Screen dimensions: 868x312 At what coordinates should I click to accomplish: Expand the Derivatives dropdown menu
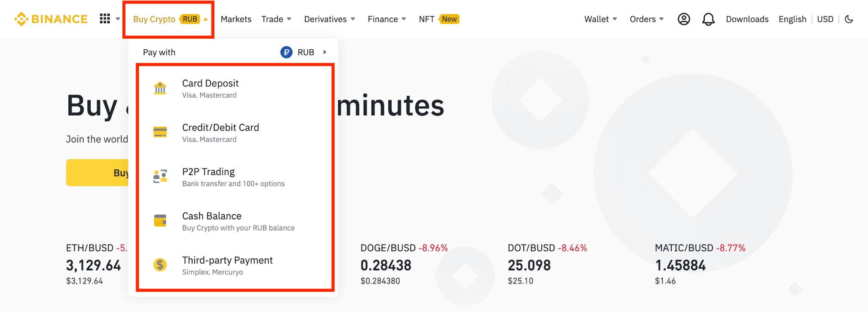click(x=329, y=19)
